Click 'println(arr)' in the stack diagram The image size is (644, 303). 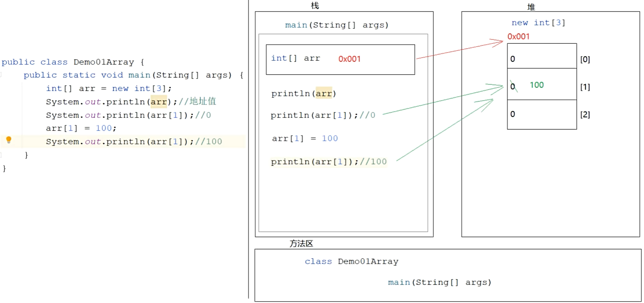click(303, 93)
